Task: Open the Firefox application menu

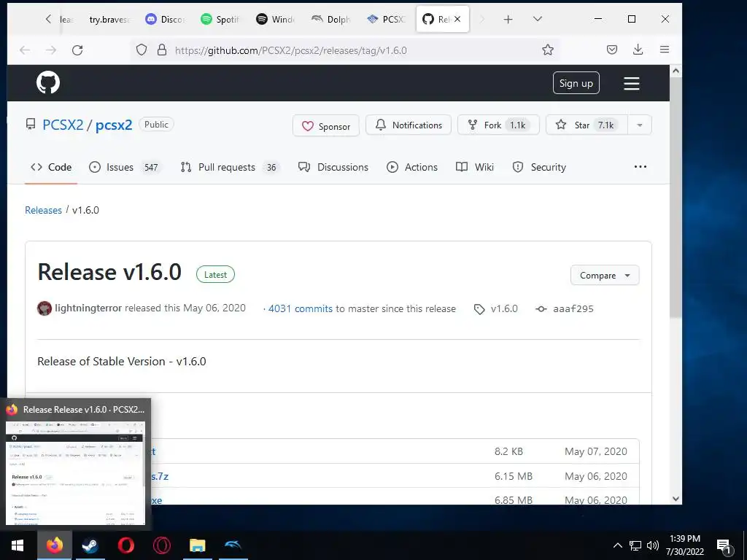Action: [x=665, y=50]
